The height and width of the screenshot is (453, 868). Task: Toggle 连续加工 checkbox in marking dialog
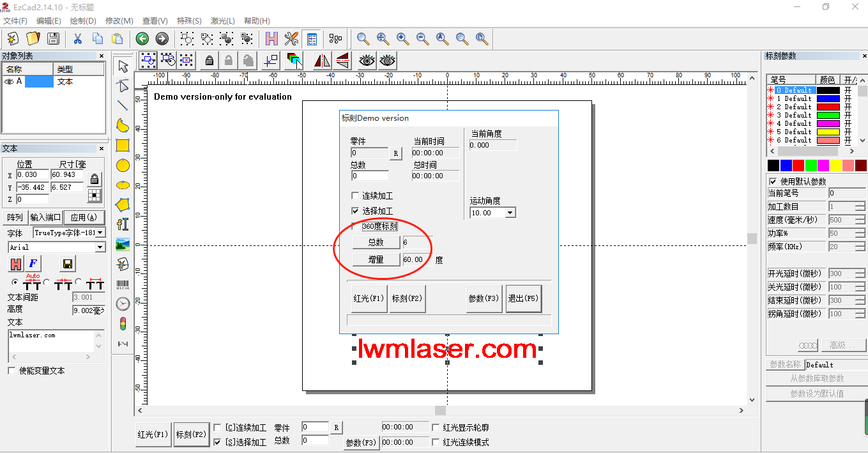(x=356, y=196)
